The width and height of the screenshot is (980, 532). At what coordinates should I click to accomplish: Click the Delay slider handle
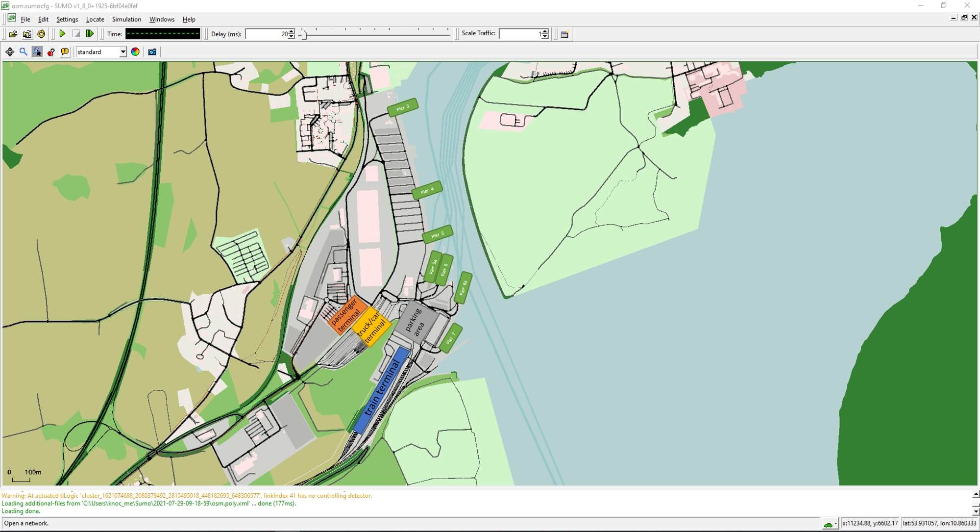(303, 34)
